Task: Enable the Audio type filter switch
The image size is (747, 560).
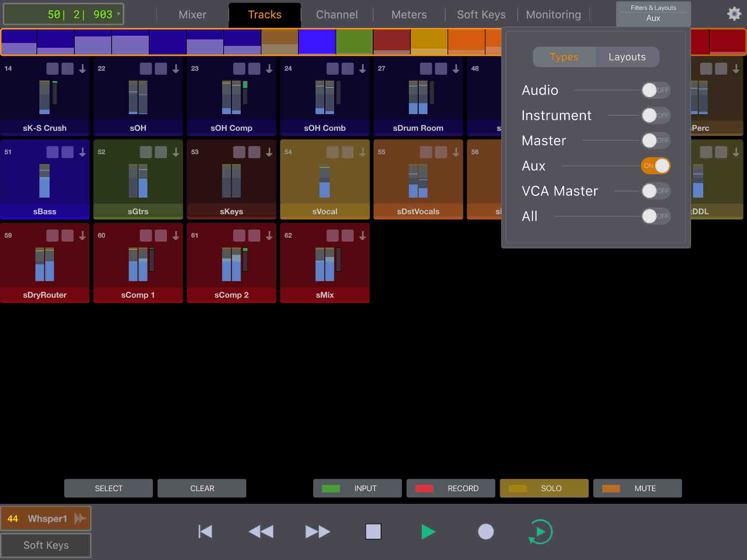Action: (x=655, y=90)
